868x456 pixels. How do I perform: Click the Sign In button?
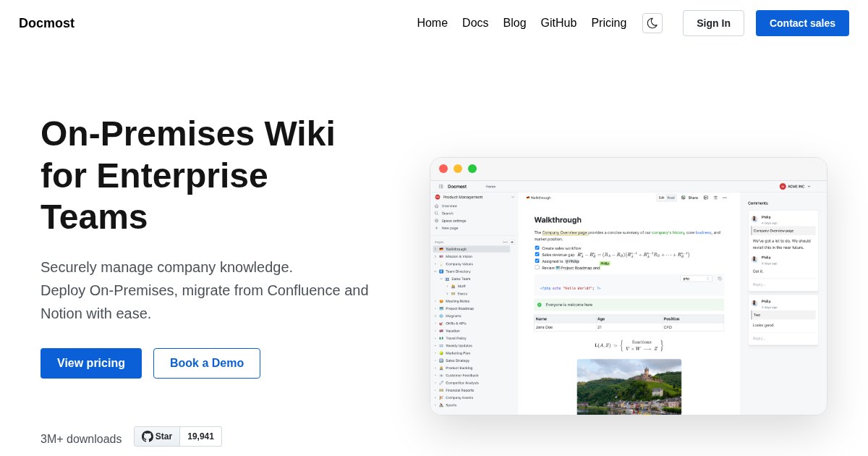point(713,23)
